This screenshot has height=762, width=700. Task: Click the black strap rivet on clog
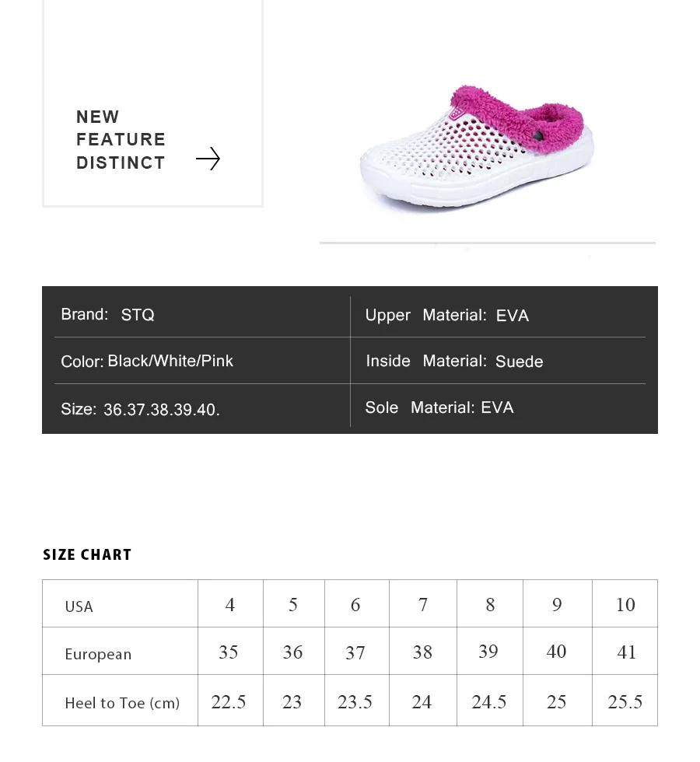coord(538,135)
